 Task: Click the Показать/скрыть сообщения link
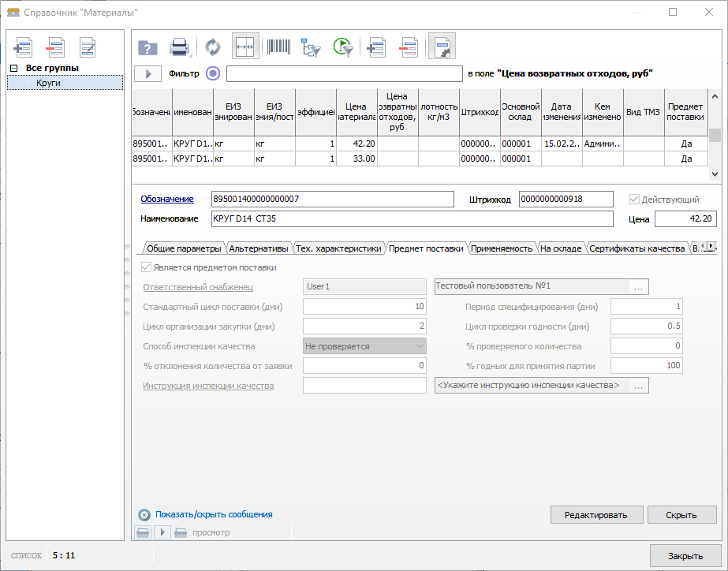pyautogui.click(x=213, y=514)
